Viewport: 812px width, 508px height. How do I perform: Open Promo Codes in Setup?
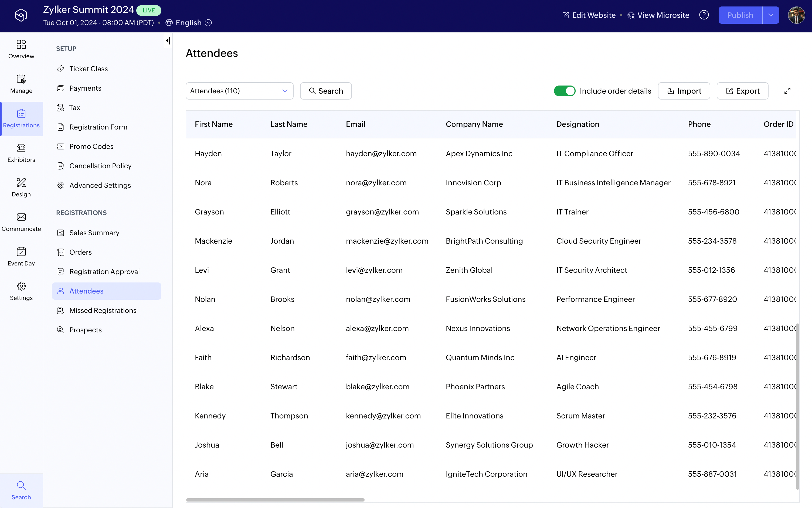click(x=91, y=146)
